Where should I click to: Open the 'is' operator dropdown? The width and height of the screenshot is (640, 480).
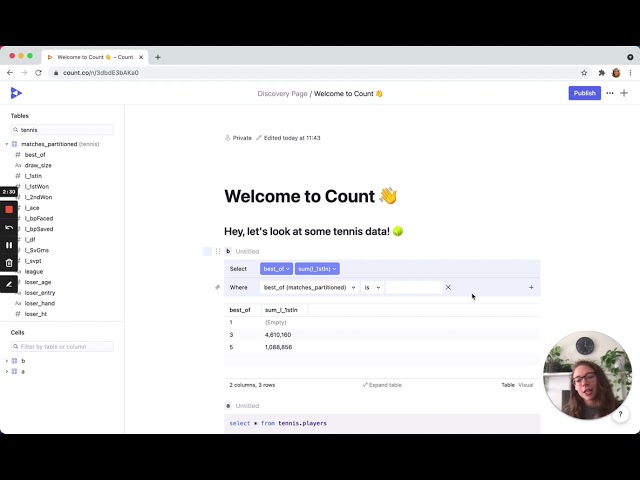click(372, 287)
